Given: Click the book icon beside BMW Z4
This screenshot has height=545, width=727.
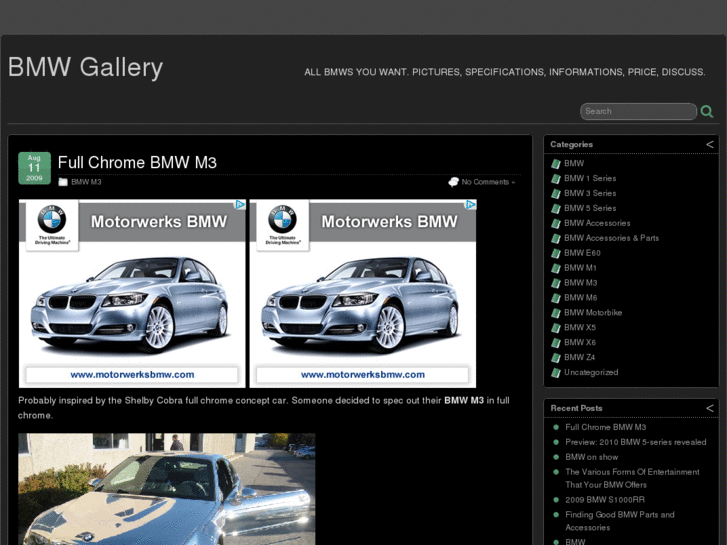Looking at the screenshot, I should 556,358.
